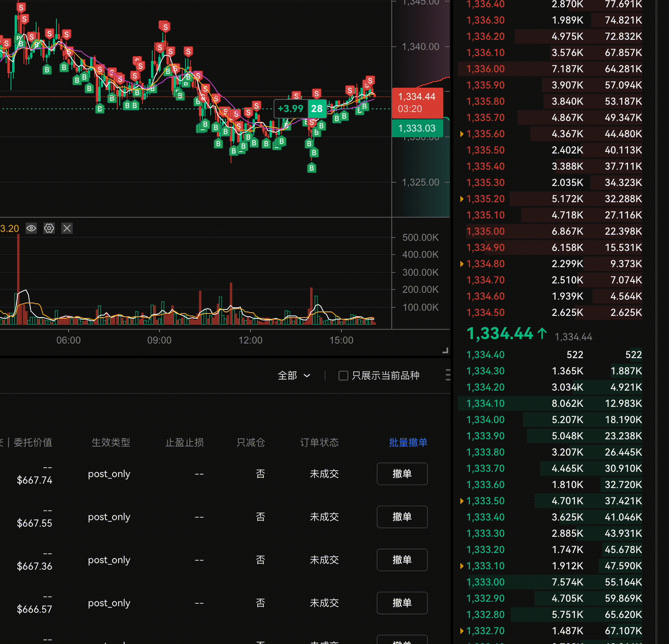Select bid price 1,334.40 in order book
The width and height of the screenshot is (669, 644).
tap(486, 354)
